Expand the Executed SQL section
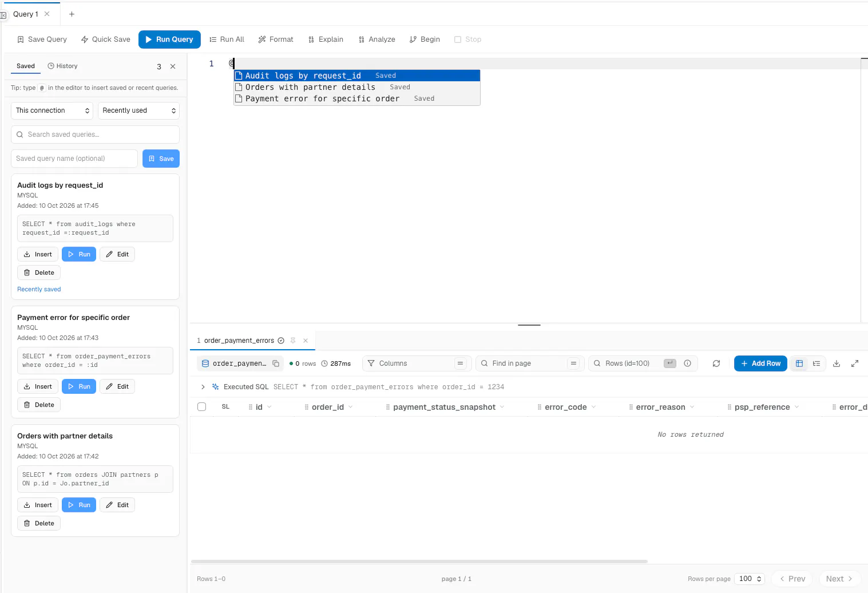 pos(203,387)
